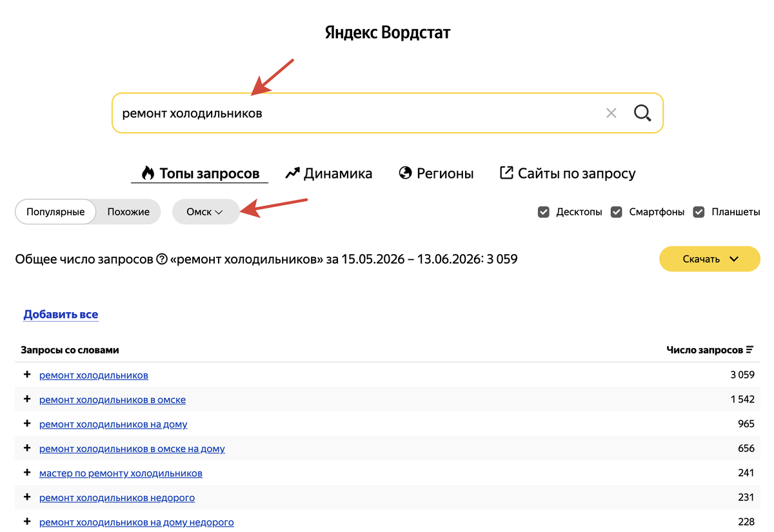Add 'ремонт холодильников в омске на дому' plus
The image size is (774, 532).
point(27,448)
